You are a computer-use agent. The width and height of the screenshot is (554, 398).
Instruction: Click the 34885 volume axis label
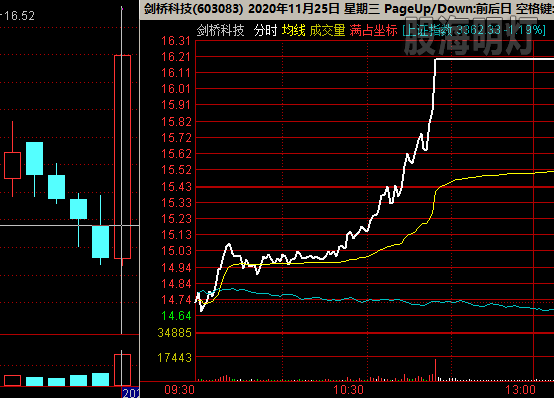175,333
